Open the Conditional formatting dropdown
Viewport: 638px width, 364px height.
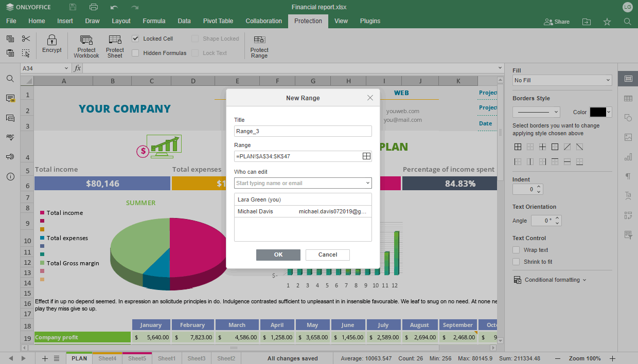coord(551,280)
